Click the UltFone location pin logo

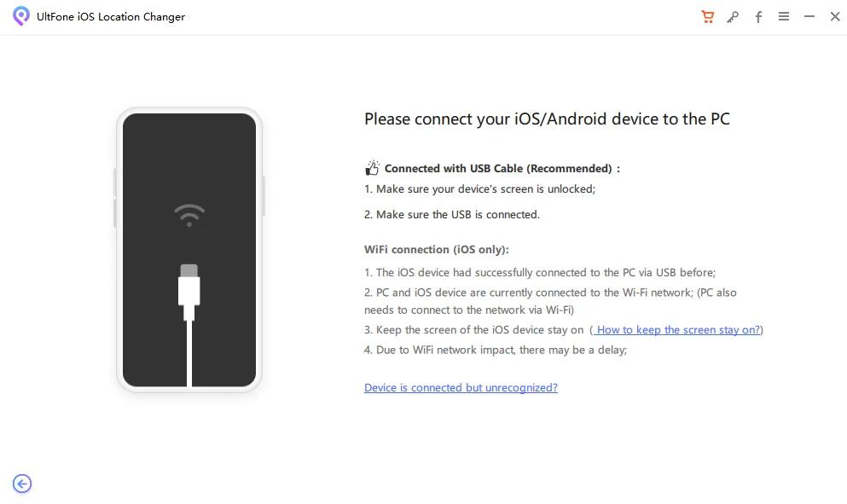[21, 16]
